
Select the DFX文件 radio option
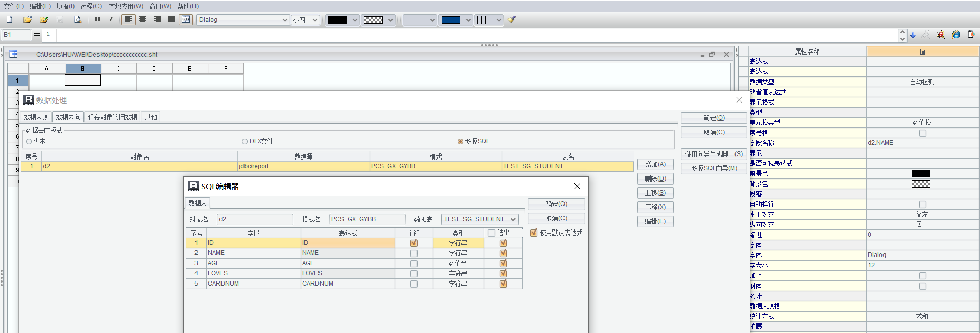coord(245,142)
